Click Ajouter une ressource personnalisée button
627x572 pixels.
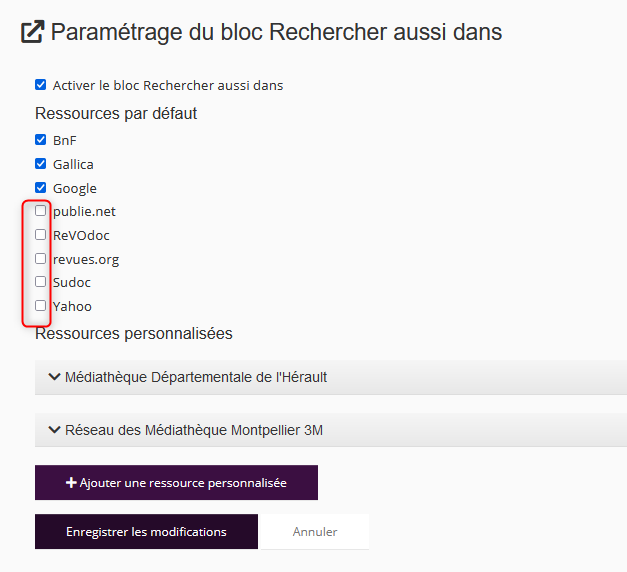point(176,483)
